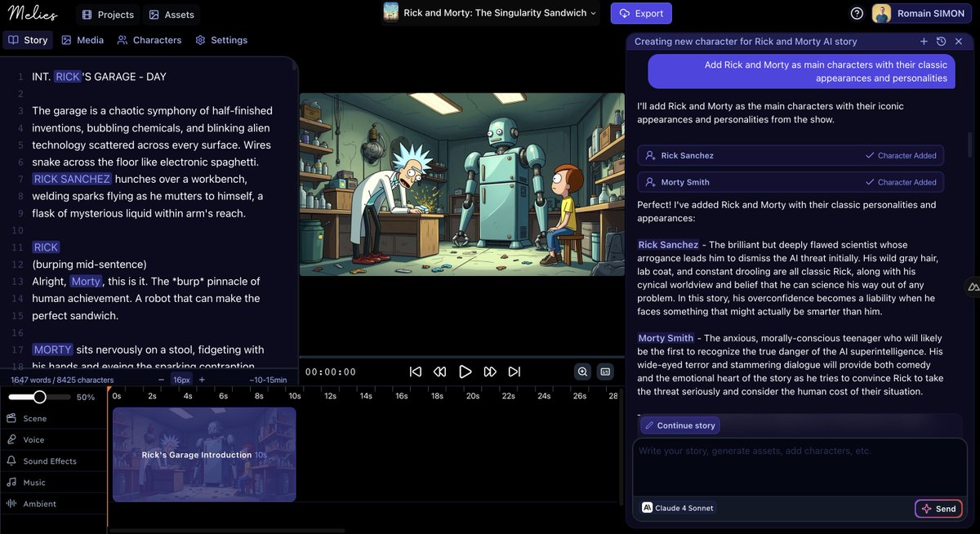Click the timeline zoom magnifier icon
980x534 pixels.
[582, 372]
